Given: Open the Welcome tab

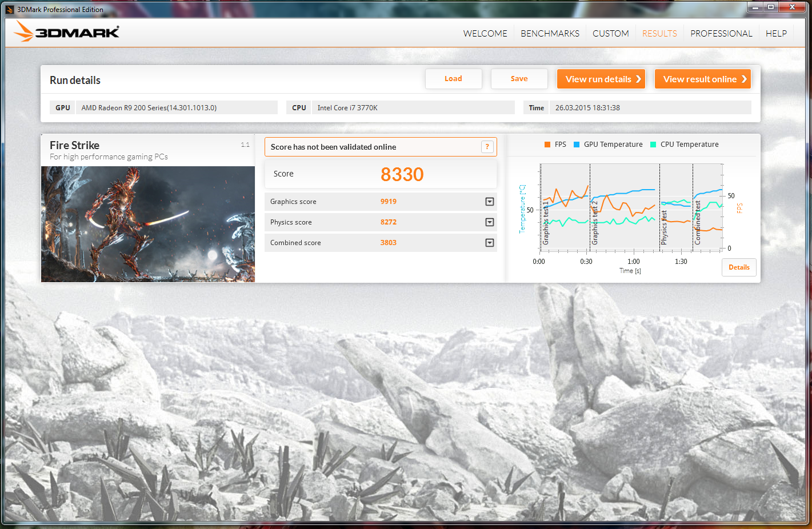Looking at the screenshot, I should tap(485, 33).
